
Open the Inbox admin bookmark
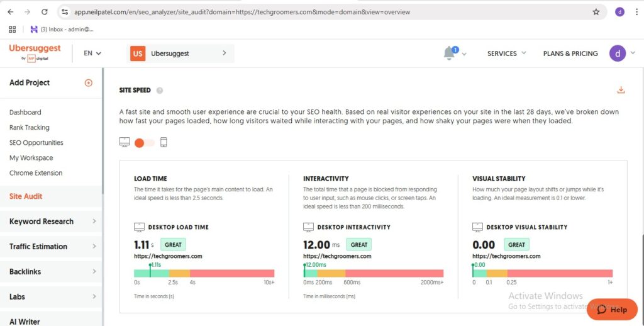click(62, 29)
